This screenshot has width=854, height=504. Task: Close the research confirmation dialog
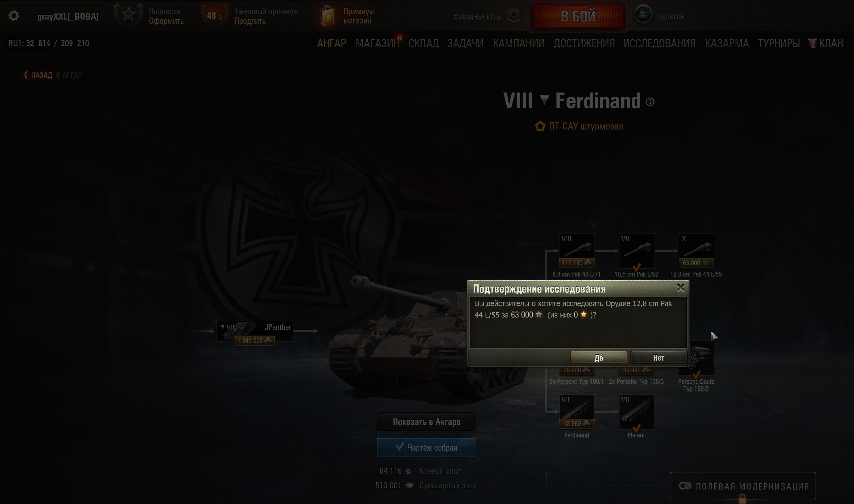(x=680, y=287)
